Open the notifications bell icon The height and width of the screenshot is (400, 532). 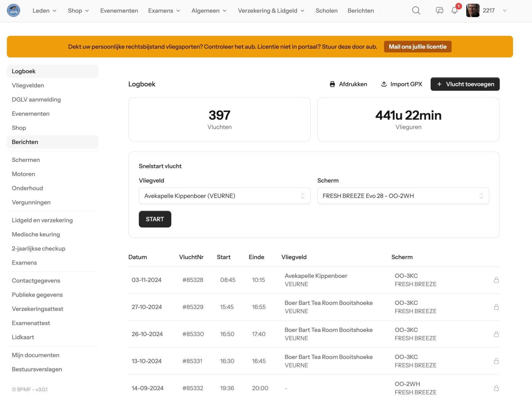[455, 11]
